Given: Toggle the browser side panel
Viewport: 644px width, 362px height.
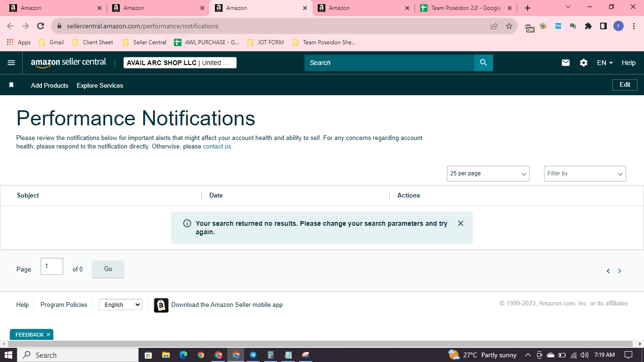Looking at the screenshot, I should click(x=603, y=26).
